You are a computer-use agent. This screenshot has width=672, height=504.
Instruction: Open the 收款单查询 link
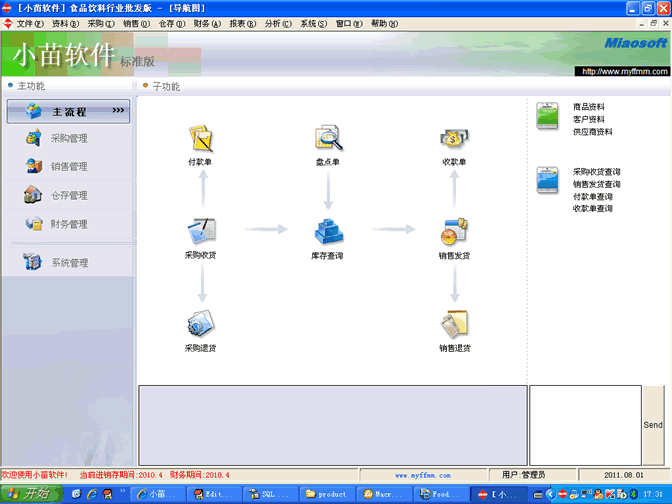593,209
